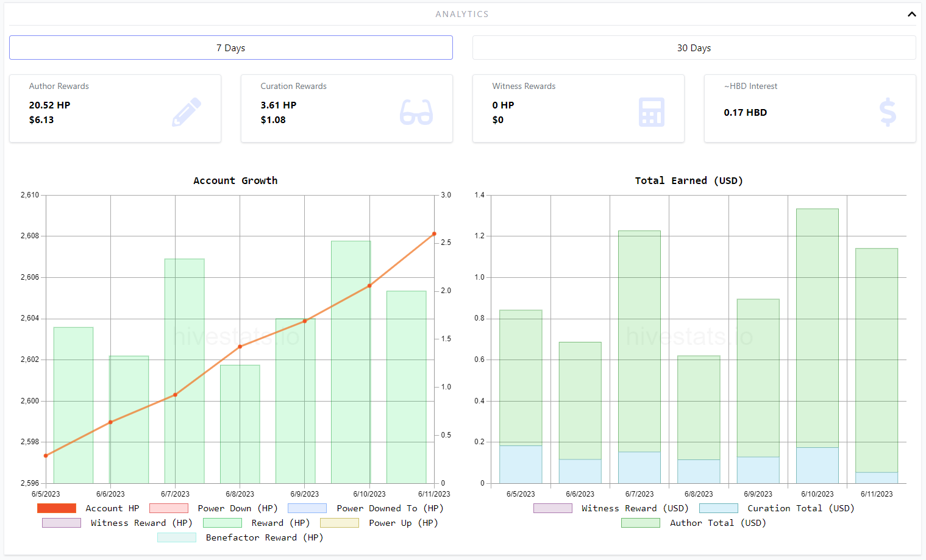Toggle Witness Reward (HP) legend swatch

62,523
